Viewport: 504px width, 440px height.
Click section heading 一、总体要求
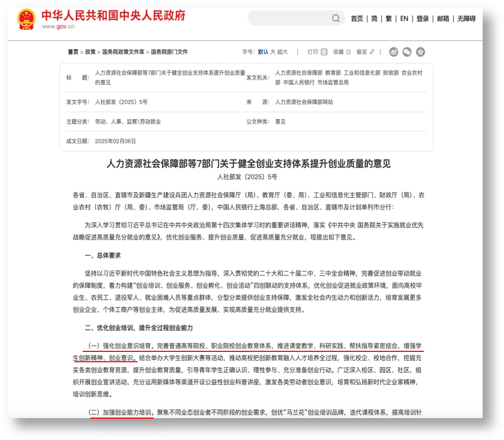click(x=102, y=255)
